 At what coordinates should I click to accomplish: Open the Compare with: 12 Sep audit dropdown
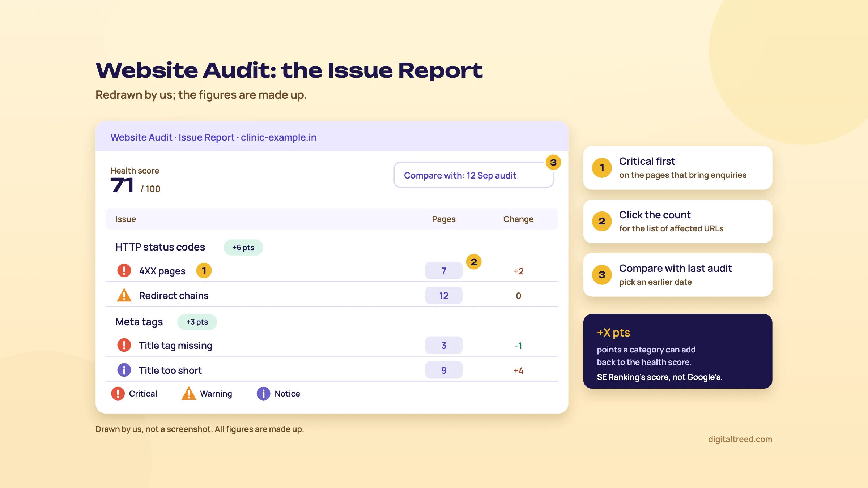click(x=474, y=175)
